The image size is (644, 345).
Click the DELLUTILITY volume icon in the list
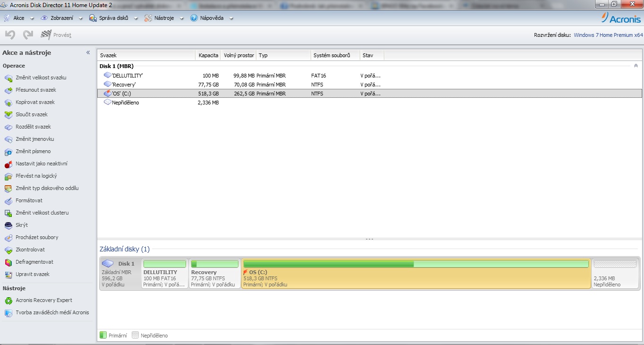[x=108, y=76]
